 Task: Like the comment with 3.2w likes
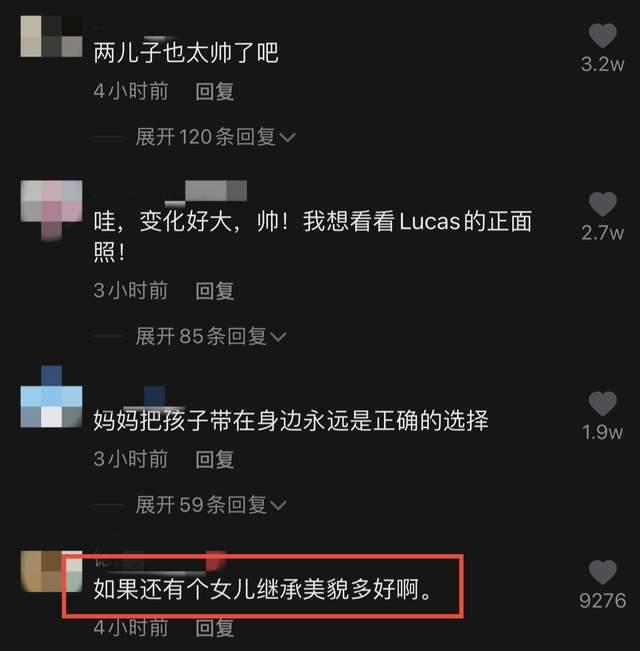click(x=603, y=35)
